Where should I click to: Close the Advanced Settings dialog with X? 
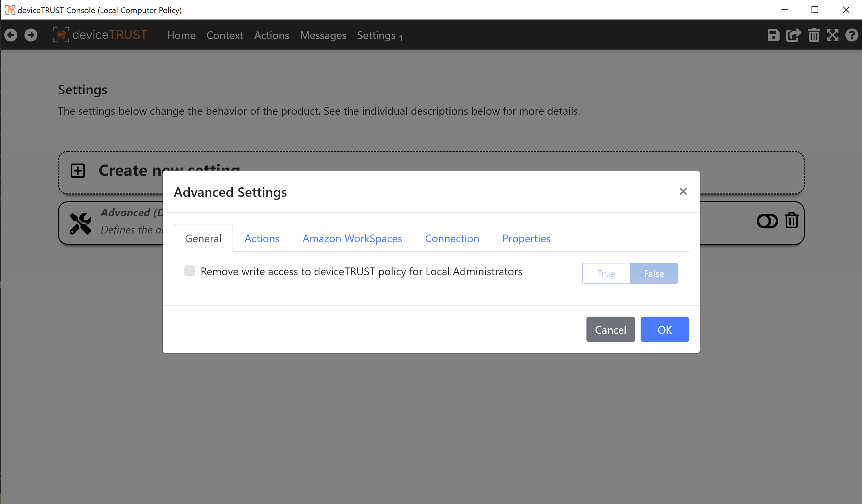(683, 192)
